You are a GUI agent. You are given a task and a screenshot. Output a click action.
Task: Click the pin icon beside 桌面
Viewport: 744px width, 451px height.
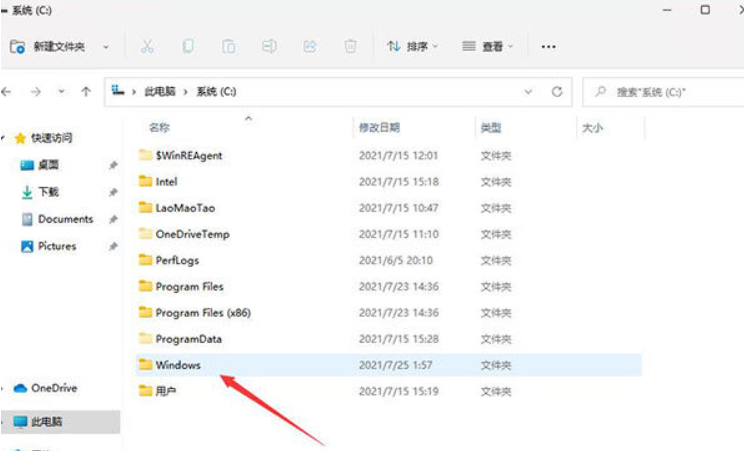click(x=113, y=165)
